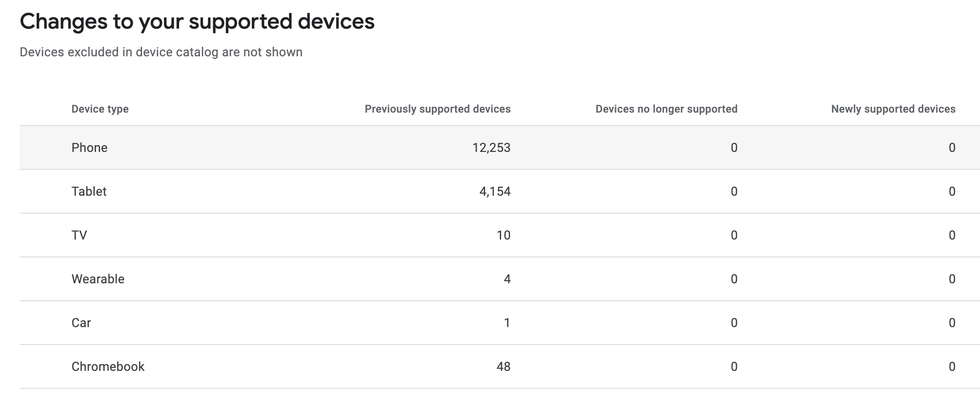Click the 1 previously supported car value
Screen dimensions: 980x412
click(x=507, y=323)
